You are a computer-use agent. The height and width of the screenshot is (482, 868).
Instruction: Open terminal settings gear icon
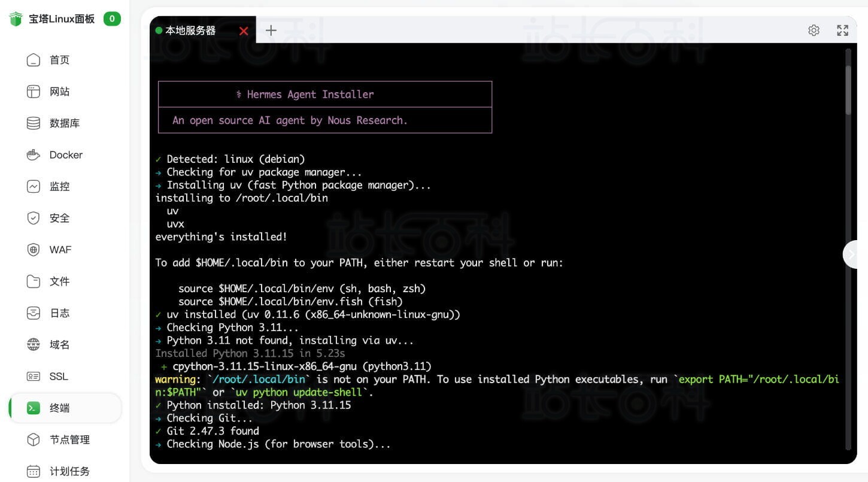pos(814,31)
